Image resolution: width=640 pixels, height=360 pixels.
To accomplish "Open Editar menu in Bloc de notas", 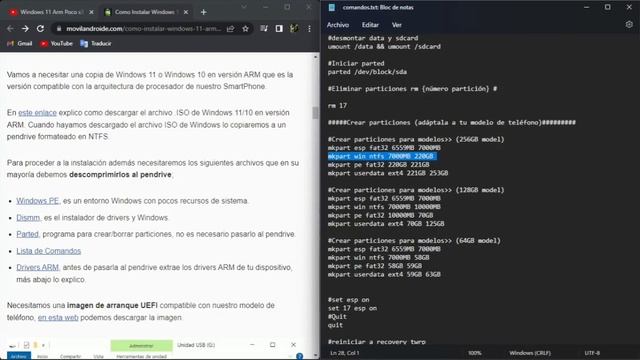I will 370,25.
